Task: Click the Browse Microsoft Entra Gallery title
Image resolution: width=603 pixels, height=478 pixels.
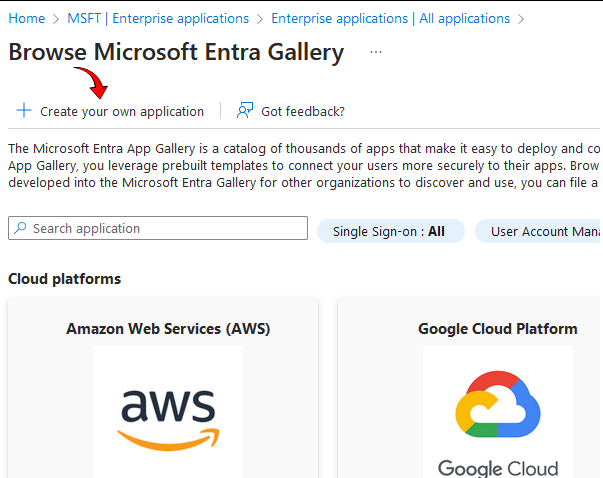Action: [176, 52]
